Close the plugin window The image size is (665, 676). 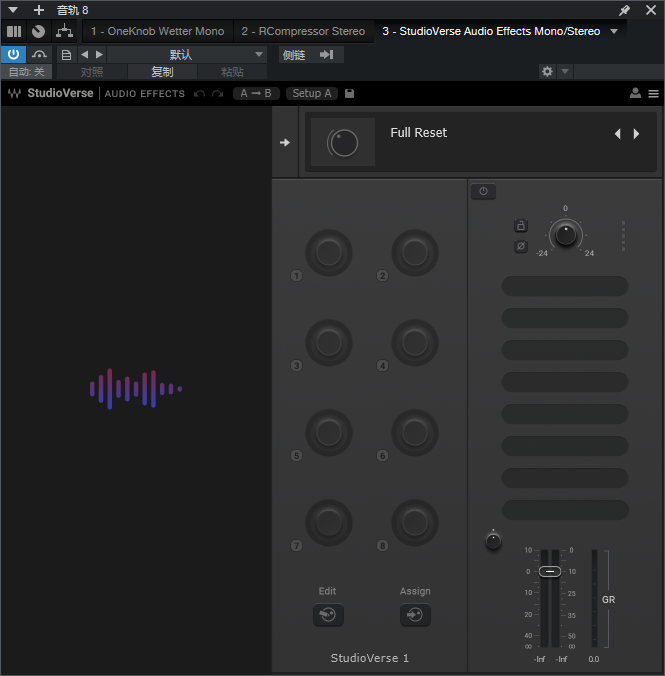tap(651, 10)
